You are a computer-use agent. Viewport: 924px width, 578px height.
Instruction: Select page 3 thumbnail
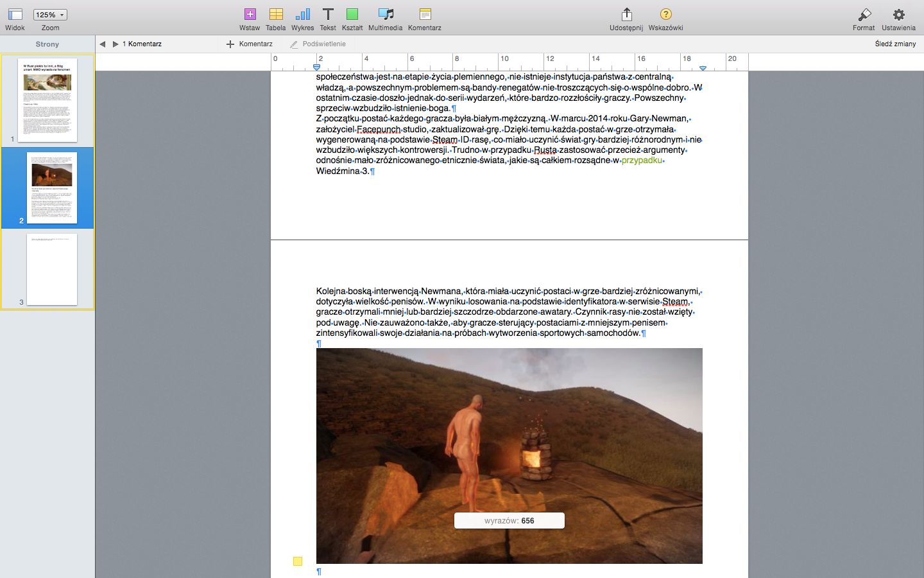(x=52, y=269)
